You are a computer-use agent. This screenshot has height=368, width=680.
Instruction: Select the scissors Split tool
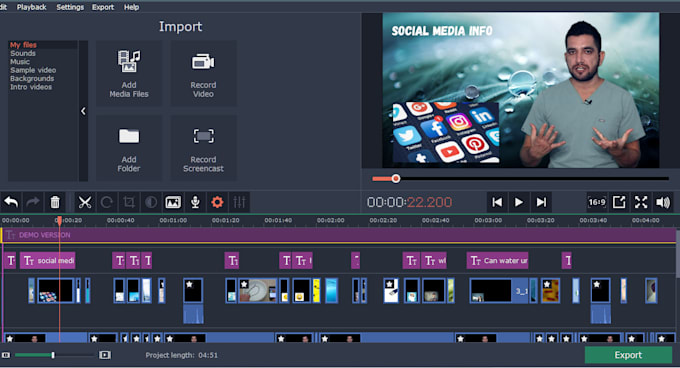pos(85,202)
